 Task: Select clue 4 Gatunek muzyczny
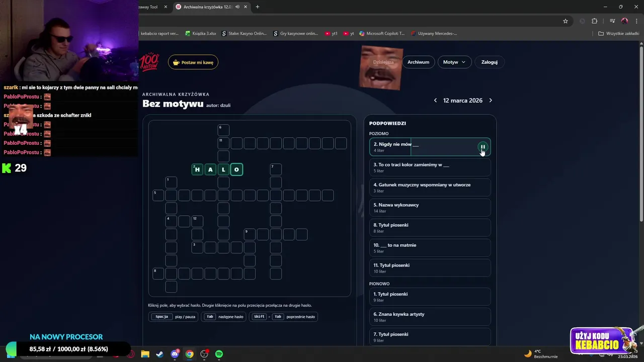tap(430, 188)
